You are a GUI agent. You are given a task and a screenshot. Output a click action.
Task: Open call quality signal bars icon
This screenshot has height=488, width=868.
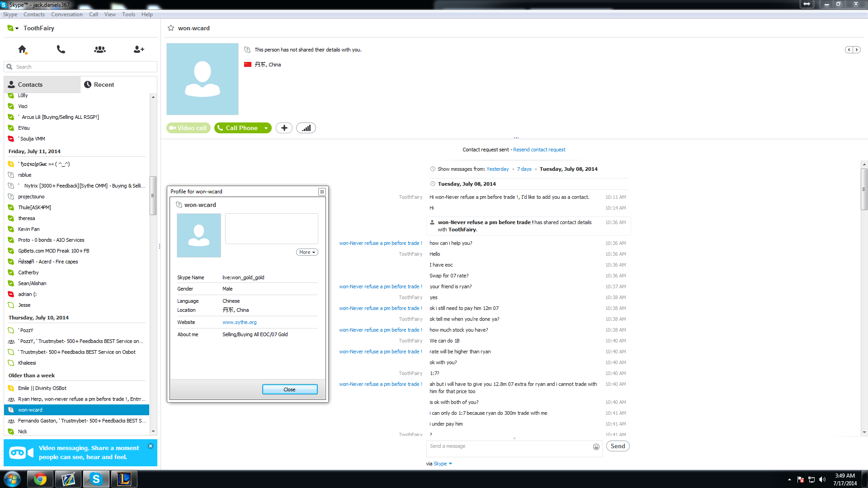pyautogui.click(x=306, y=128)
